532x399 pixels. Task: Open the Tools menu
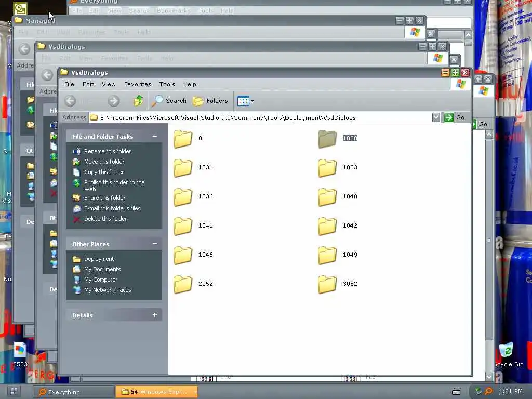pyautogui.click(x=167, y=84)
